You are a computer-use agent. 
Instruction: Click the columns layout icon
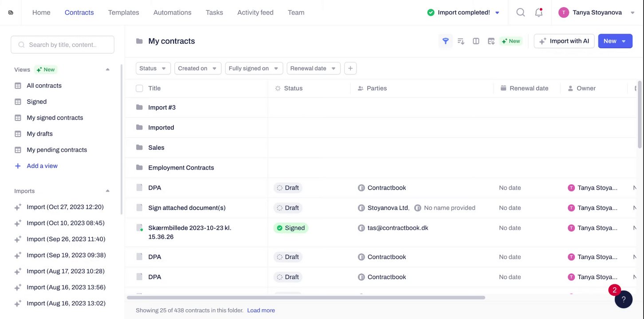(476, 41)
